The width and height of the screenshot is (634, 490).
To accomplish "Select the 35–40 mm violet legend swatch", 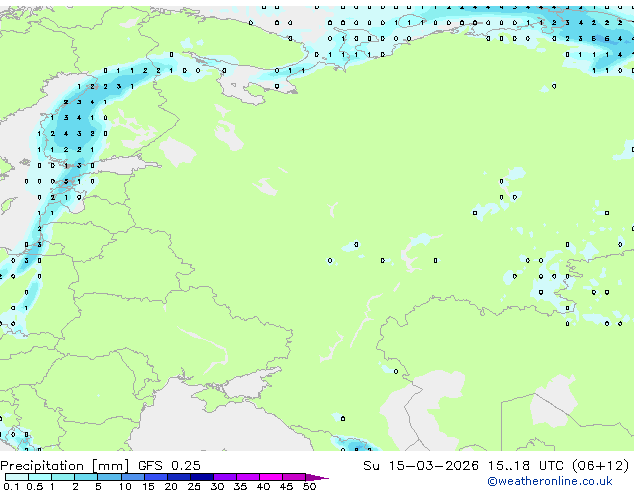I will tap(248, 477).
